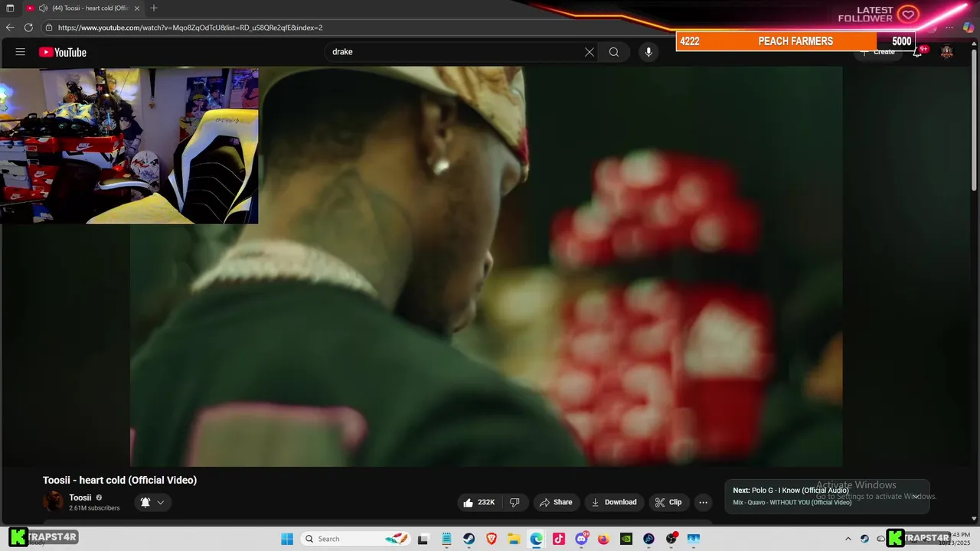
Task: Click the taskbar Search box
Action: point(357,539)
